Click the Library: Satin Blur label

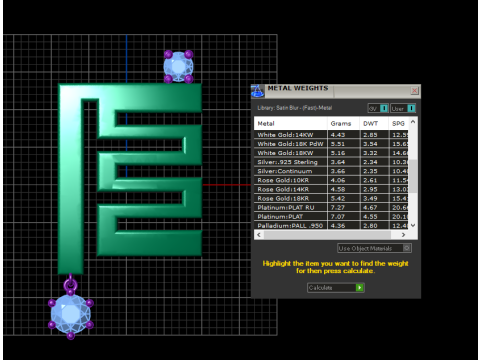tap(295, 108)
